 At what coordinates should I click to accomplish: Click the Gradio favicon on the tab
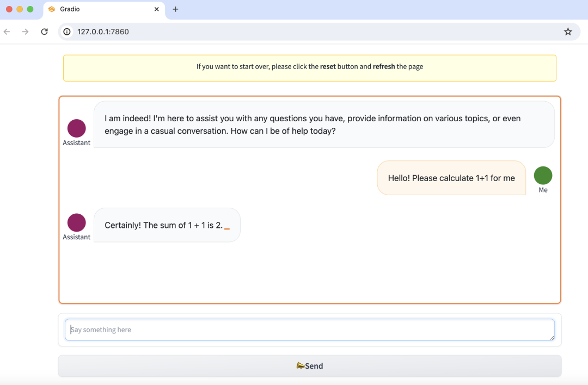pyautogui.click(x=52, y=9)
